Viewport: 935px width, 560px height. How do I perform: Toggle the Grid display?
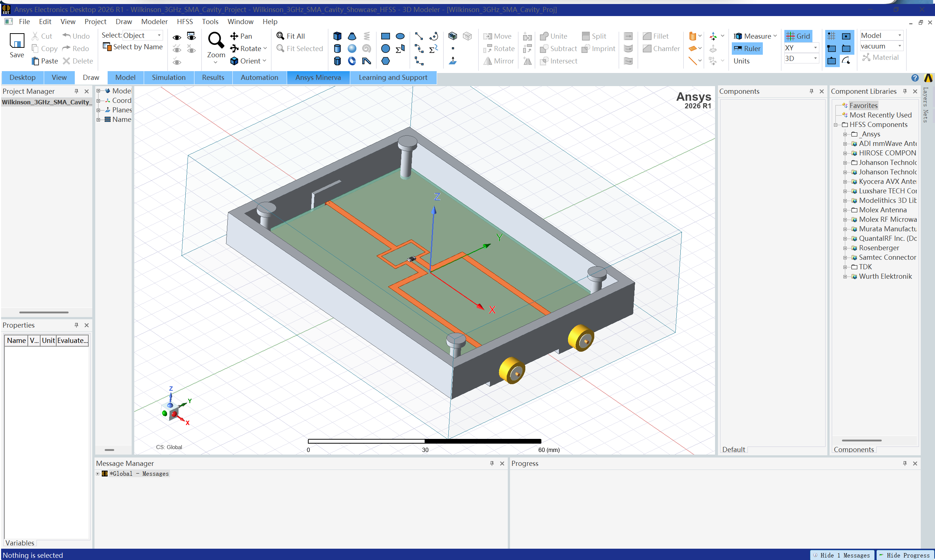[798, 36]
